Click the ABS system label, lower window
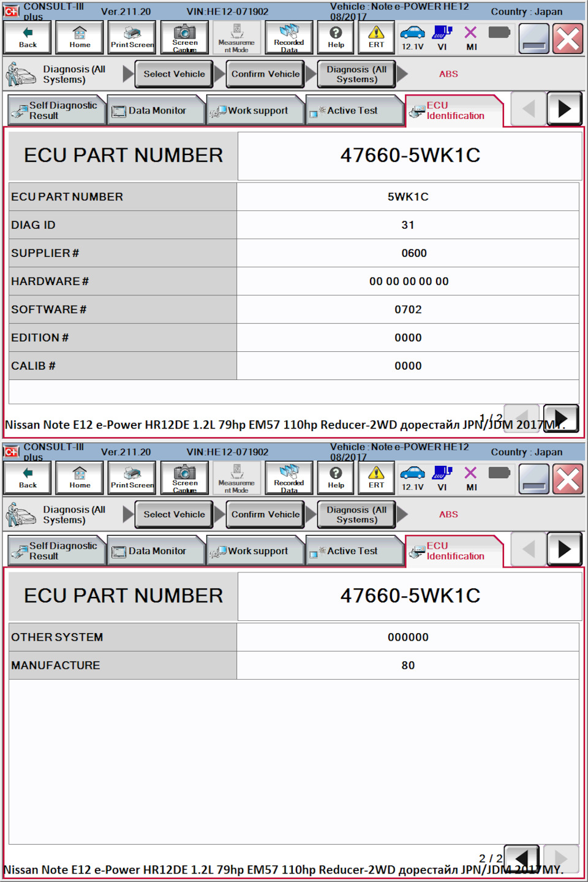The width and height of the screenshot is (588, 882). pos(448,515)
